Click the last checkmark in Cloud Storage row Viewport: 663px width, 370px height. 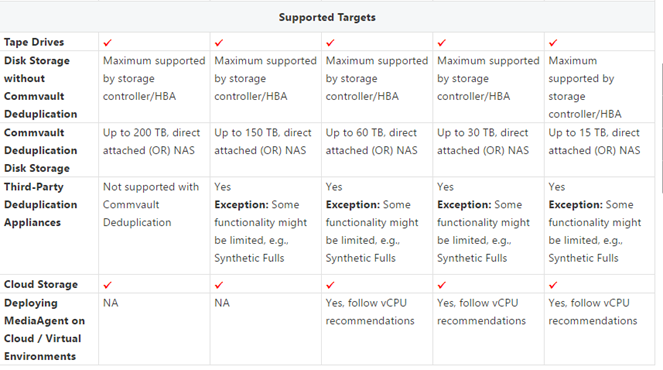[x=553, y=285]
